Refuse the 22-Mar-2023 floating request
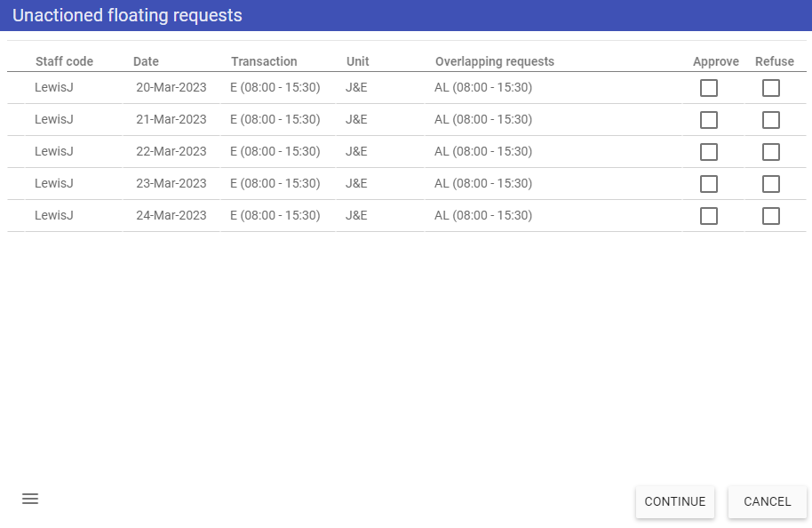This screenshot has height=528, width=812. (770, 152)
